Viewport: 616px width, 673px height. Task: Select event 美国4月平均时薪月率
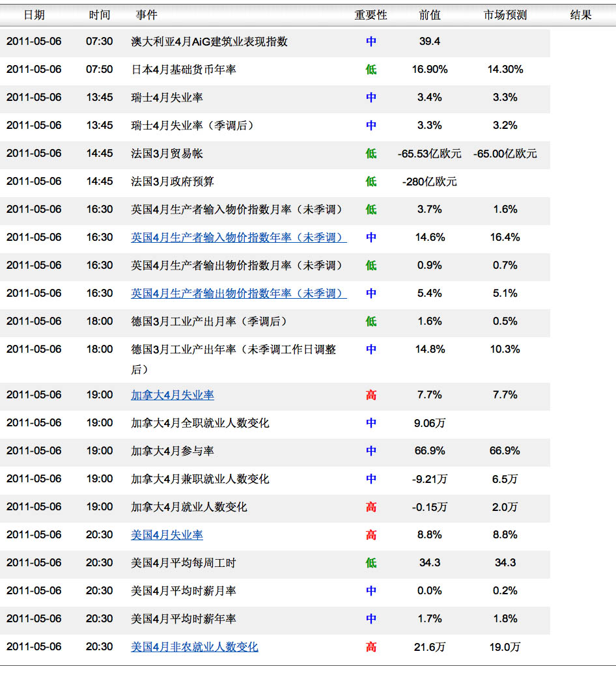click(183, 591)
